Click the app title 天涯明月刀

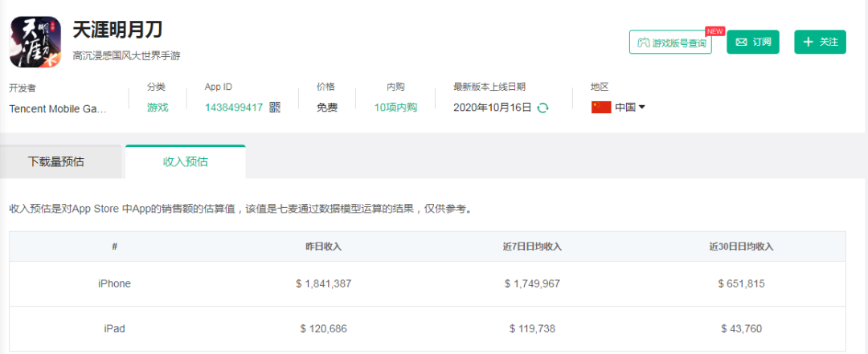point(118,30)
